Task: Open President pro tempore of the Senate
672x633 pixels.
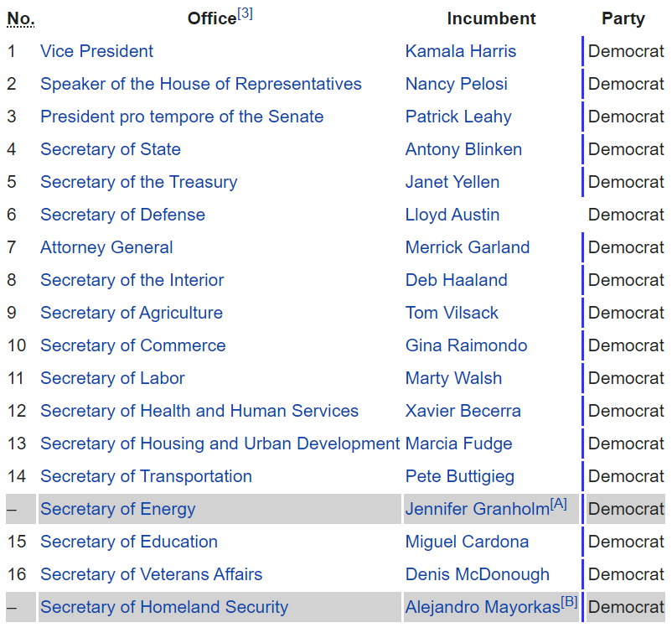Action: click(x=181, y=117)
